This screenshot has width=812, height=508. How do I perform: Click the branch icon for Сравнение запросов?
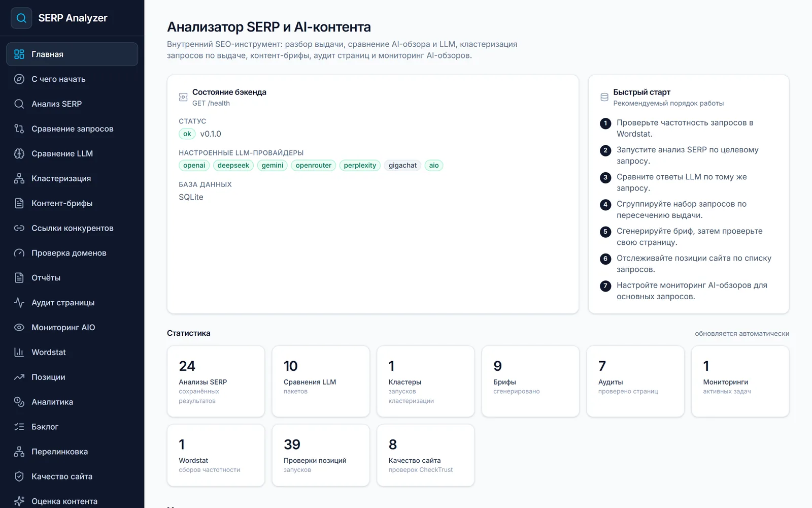tap(19, 129)
